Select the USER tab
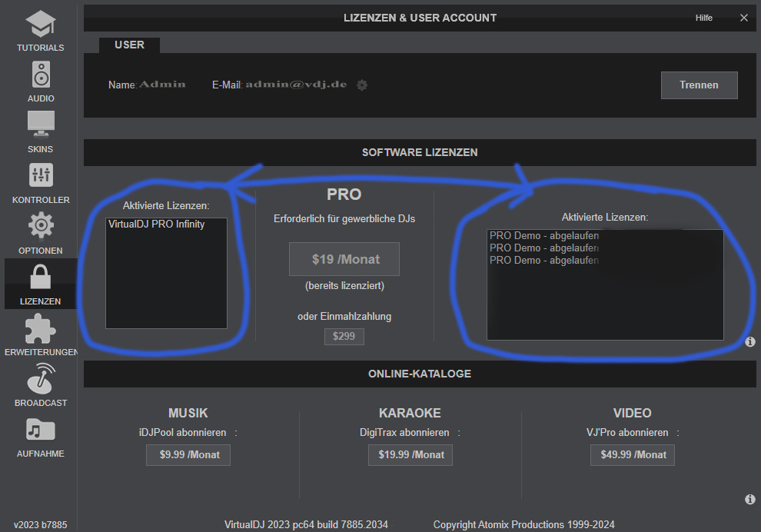This screenshot has width=761, height=532. click(130, 45)
